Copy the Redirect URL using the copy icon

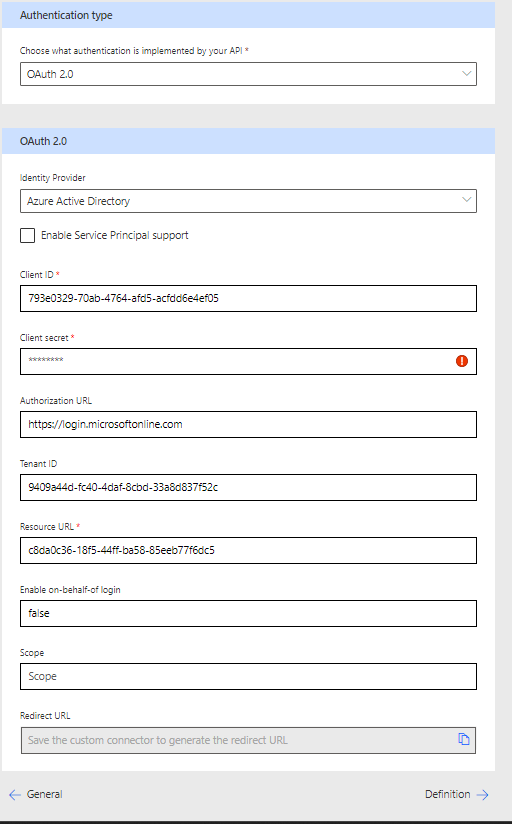pyautogui.click(x=463, y=739)
